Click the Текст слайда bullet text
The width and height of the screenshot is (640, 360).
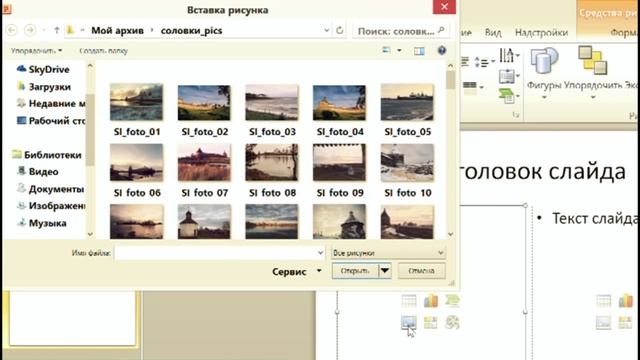(594, 219)
